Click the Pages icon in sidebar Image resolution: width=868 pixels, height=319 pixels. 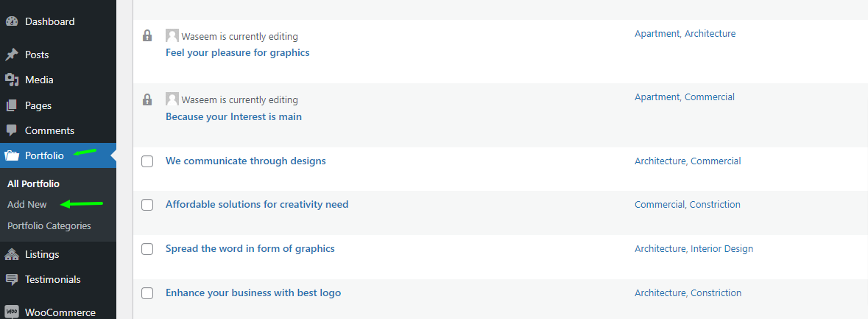12,105
